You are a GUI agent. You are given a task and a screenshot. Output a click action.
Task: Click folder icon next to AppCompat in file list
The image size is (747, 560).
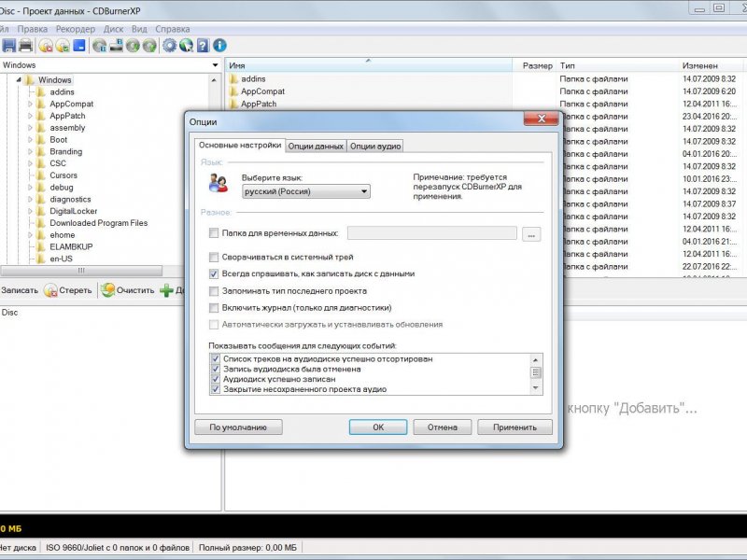tap(233, 91)
